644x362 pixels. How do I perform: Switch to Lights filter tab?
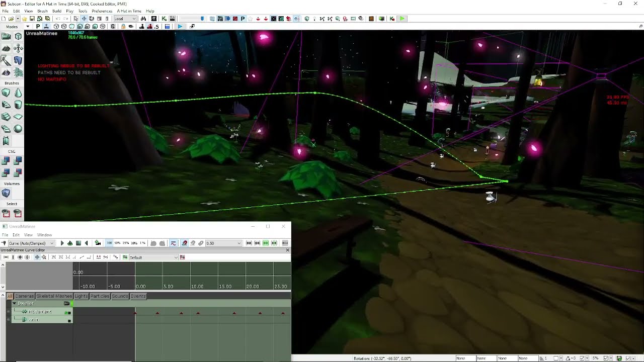(81, 296)
